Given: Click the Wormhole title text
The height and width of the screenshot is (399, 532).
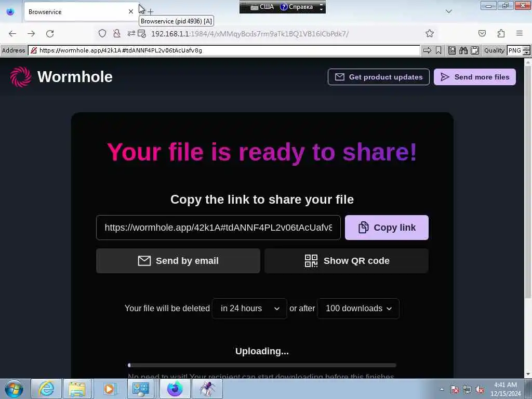Looking at the screenshot, I should coord(75,77).
